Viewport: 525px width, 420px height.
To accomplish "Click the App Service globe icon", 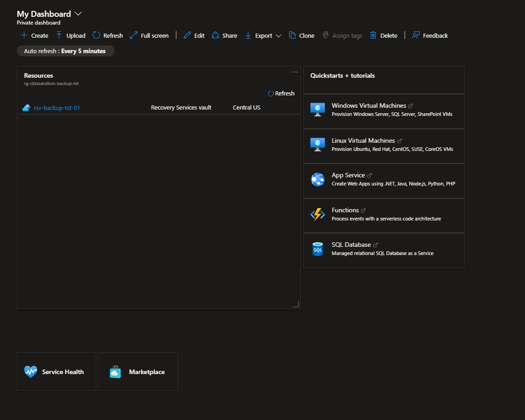I will (x=318, y=180).
